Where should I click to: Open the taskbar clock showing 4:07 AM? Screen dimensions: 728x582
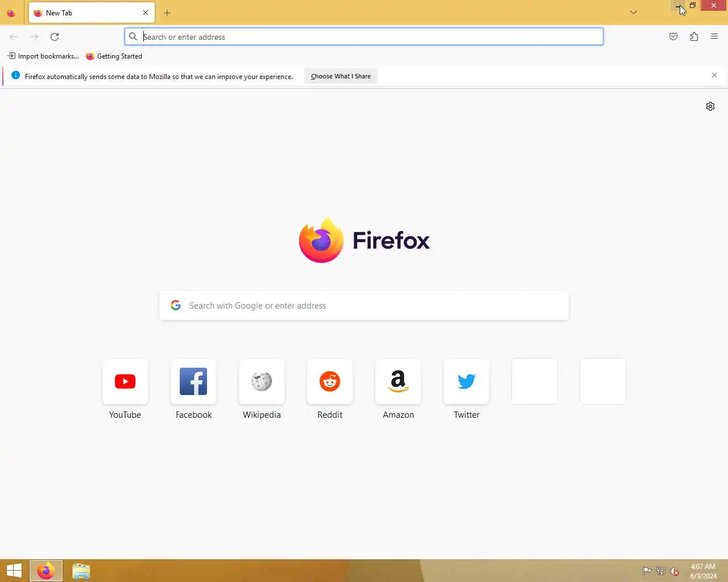(704, 571)
